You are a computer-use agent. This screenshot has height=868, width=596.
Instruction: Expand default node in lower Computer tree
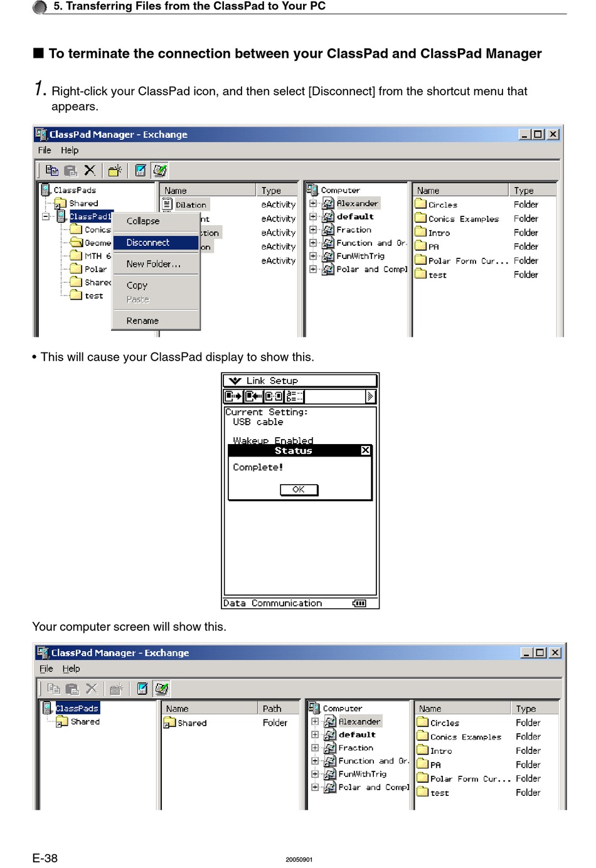[314, 734]
